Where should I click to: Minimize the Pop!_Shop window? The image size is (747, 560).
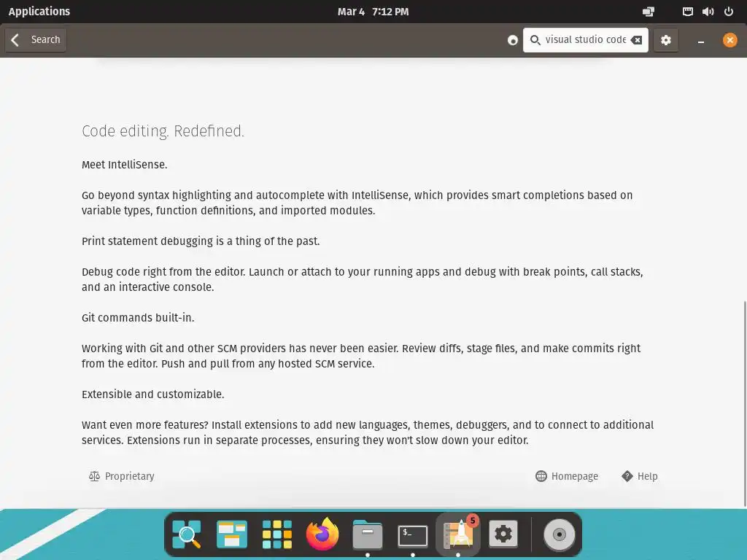point(701,41)
